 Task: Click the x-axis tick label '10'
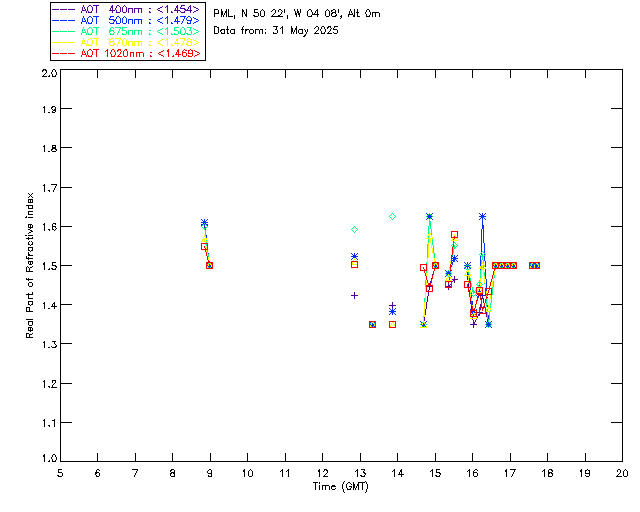pyautogui.click(x=247, y=473)
